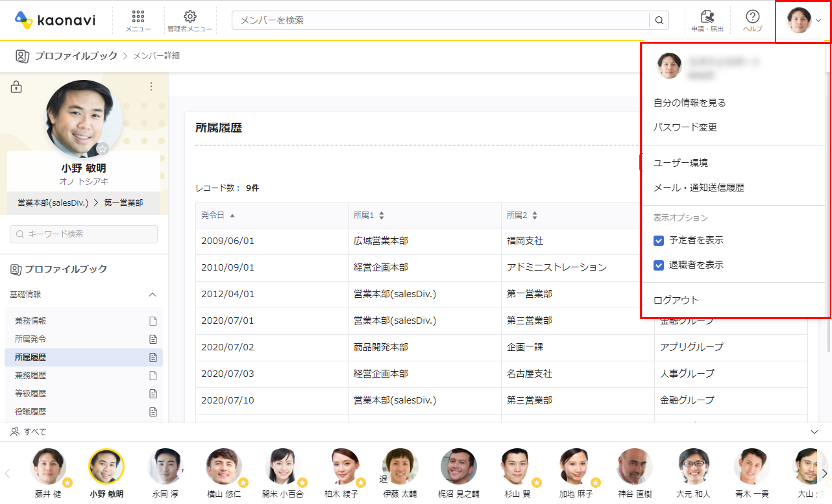Click プロファイルブック breadcrumb link
The height and width of the screenshot is (504, 832).
pyautogui.click(x=76, y=56)
